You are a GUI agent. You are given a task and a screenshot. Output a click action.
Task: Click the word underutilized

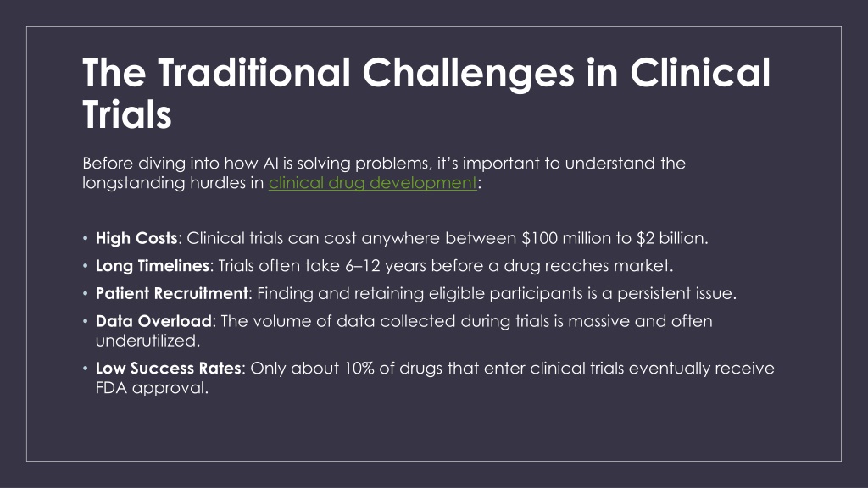point(146,341)
